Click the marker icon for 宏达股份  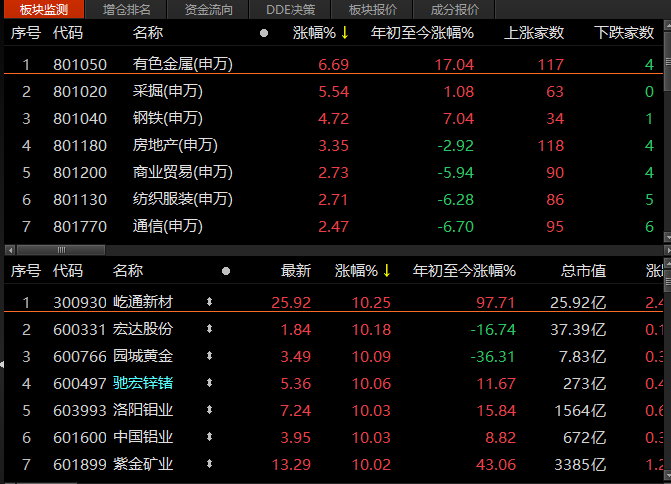[x=209, y=329]
